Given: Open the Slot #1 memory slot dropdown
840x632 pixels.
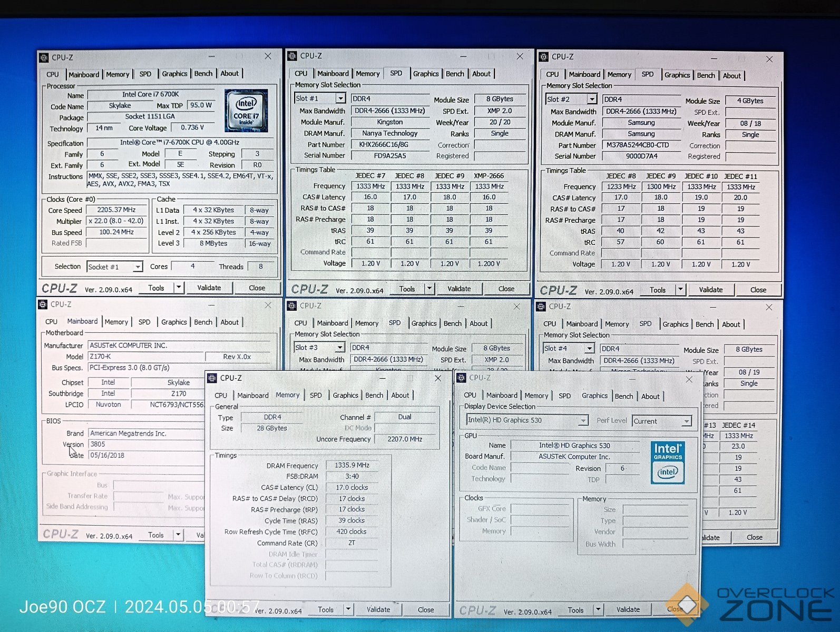Looking at the screenshot, I should pos(340,98).
